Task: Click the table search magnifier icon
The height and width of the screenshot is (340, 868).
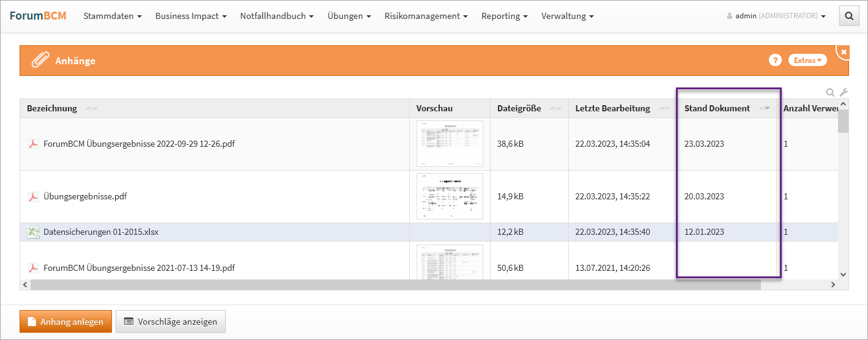Action: (x=830, y=92)
